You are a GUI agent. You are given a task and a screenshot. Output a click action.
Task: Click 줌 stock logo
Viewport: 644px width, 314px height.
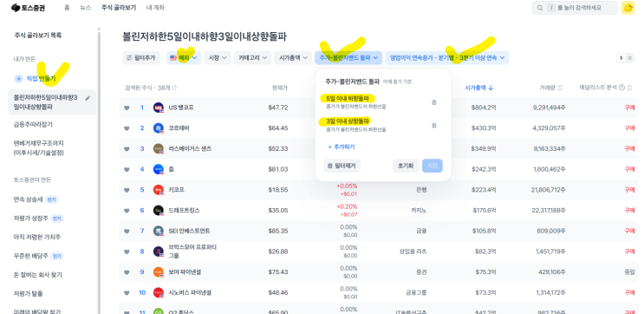pyautogui.click(x=159, y=169)
